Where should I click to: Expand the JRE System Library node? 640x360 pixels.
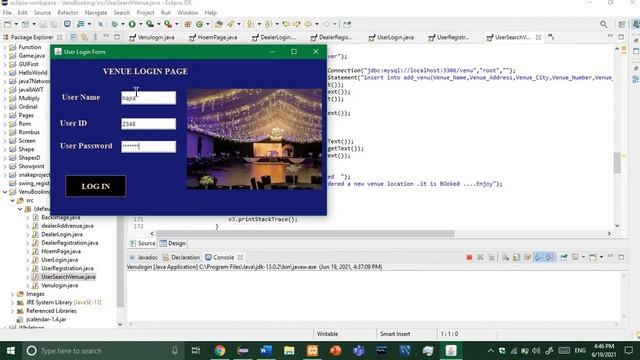click(13, 302)
